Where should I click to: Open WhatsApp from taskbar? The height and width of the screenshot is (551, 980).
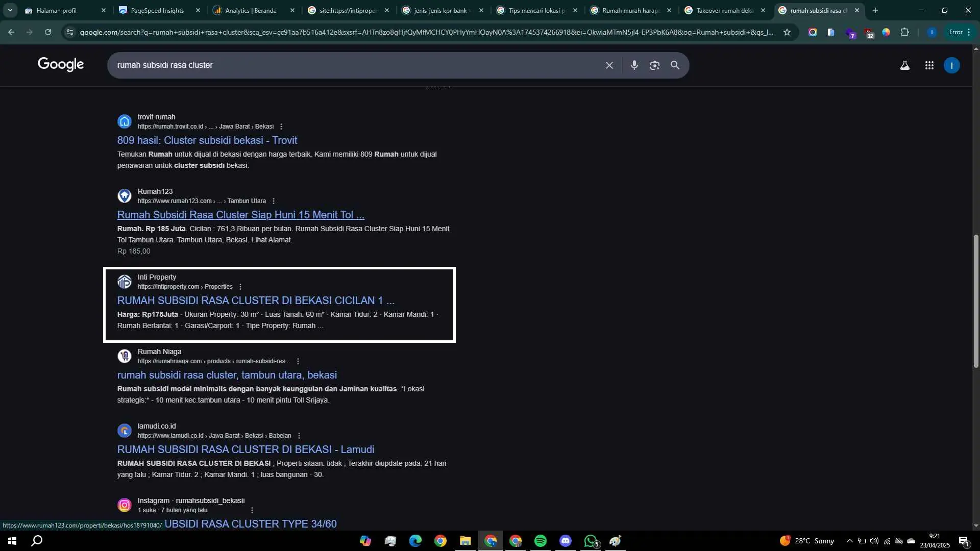pos(591,541)
